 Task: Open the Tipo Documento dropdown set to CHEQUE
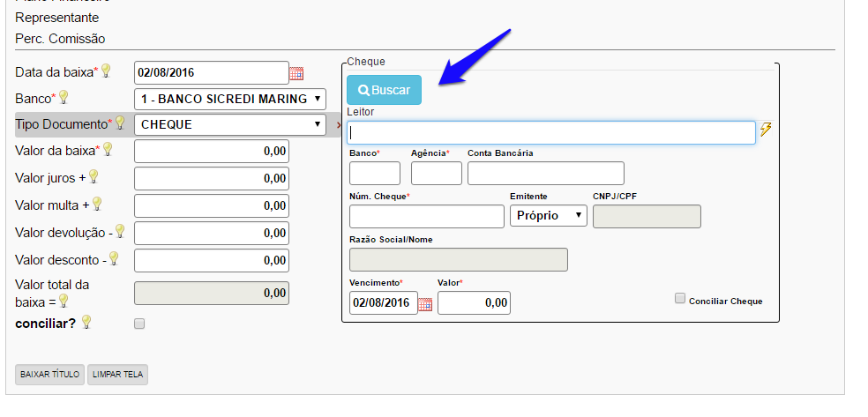point(229,124)
